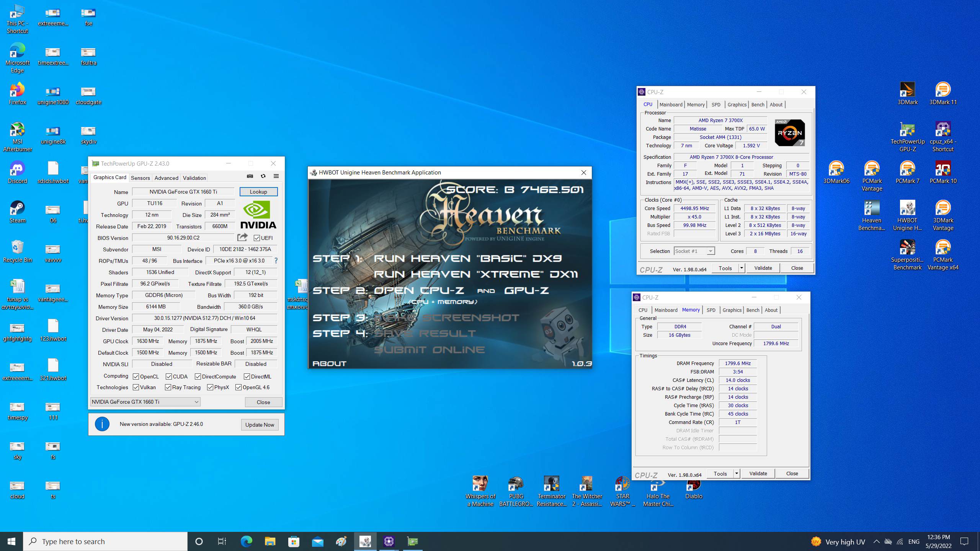Screen dimensions: 980x551
Task: Open the 3DMark desktop shortcut
Action: 907,94
